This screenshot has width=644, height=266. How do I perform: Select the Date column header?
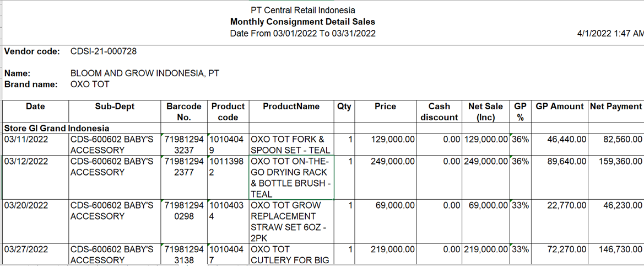click(x=35, y=111)
